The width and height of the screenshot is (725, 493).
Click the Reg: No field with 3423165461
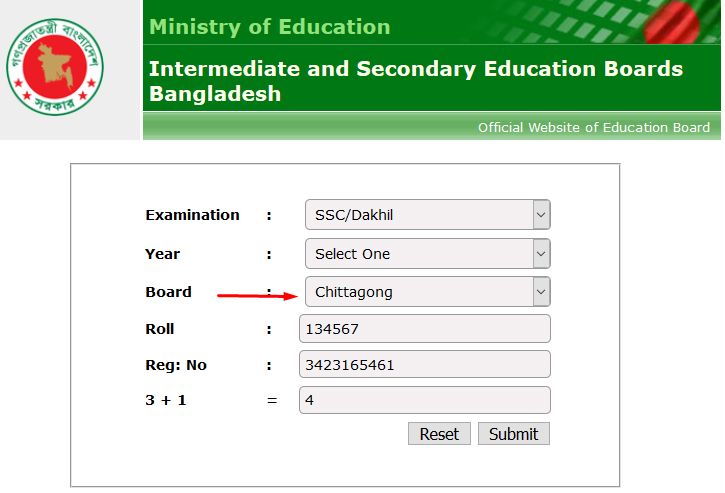425,364
